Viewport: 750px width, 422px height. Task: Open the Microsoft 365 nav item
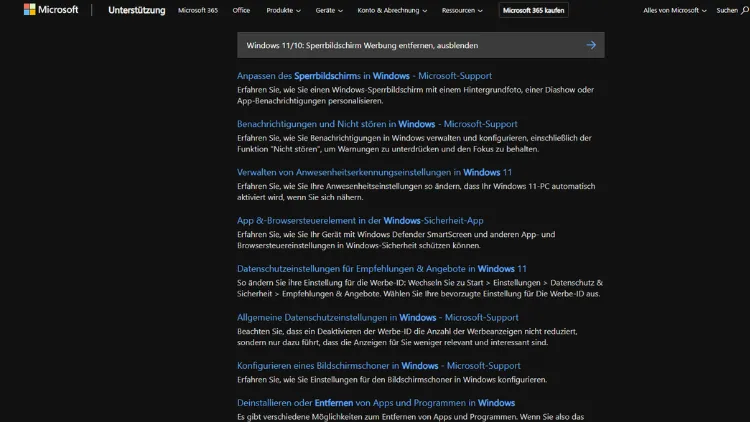pos(198,10)
